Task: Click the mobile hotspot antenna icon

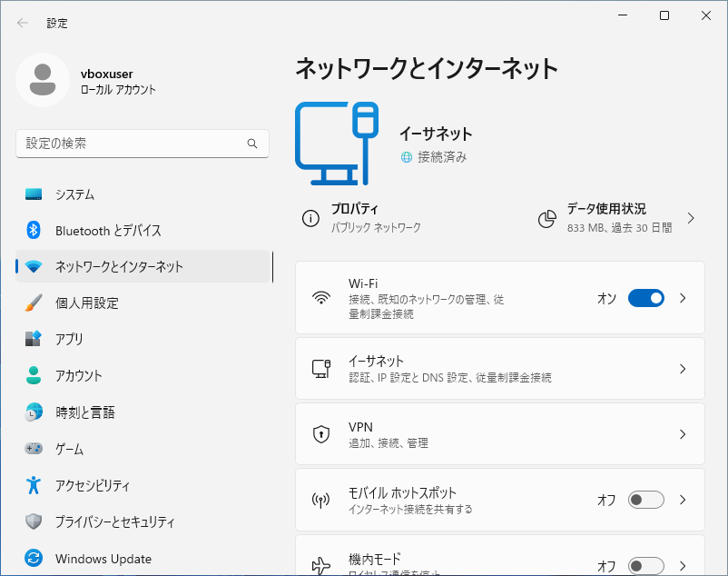Action: pos(320,500)
